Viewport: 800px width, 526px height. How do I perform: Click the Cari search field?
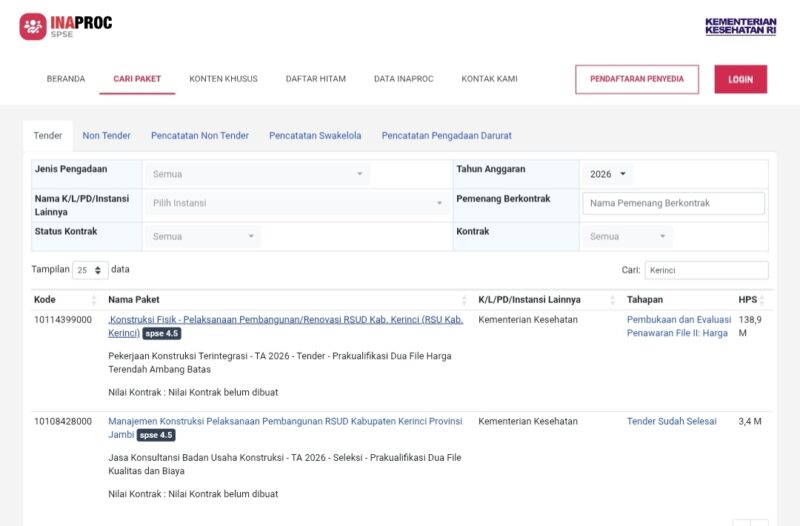[x=706, y=270]
